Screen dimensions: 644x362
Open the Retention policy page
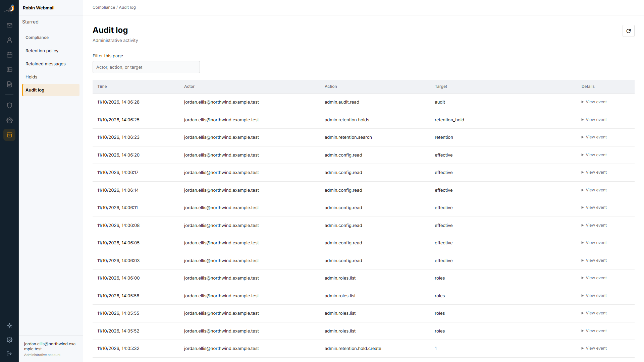pos(51,51)
